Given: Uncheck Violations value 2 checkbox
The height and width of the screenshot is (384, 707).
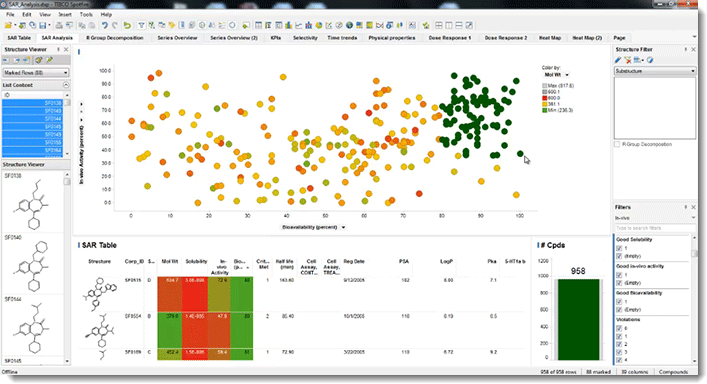Looking at the screenshot, I should click(x=619, y=344).
